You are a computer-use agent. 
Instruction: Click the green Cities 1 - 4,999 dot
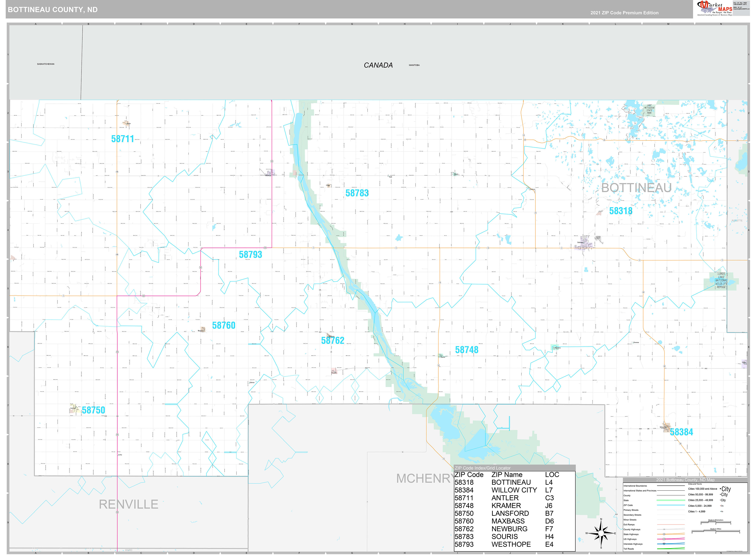(x=721, y=511)
